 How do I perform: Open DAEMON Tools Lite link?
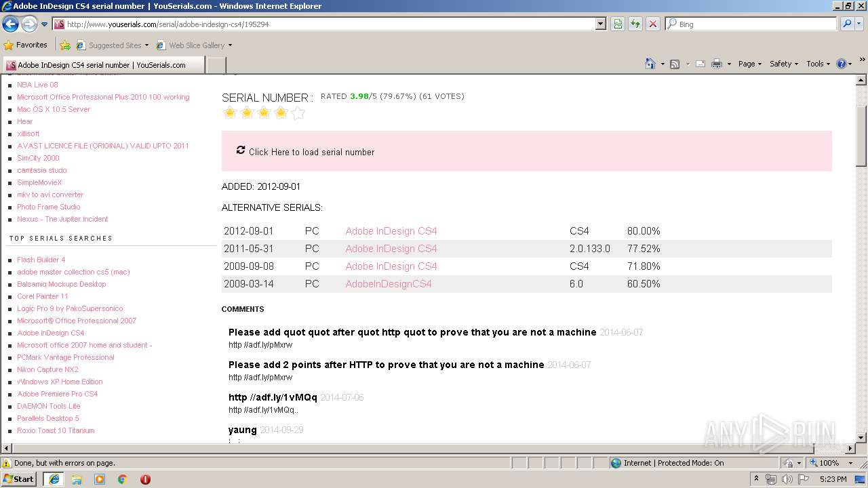pos(49,406)
